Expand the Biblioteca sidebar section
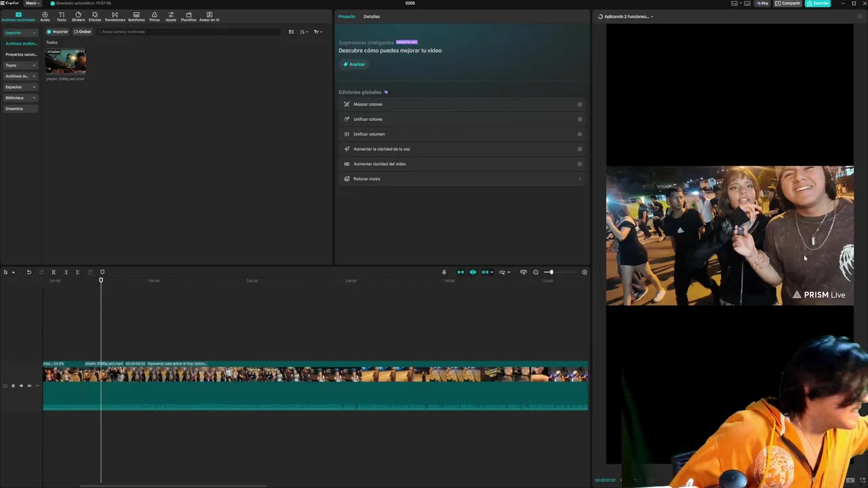 (20, 98)
